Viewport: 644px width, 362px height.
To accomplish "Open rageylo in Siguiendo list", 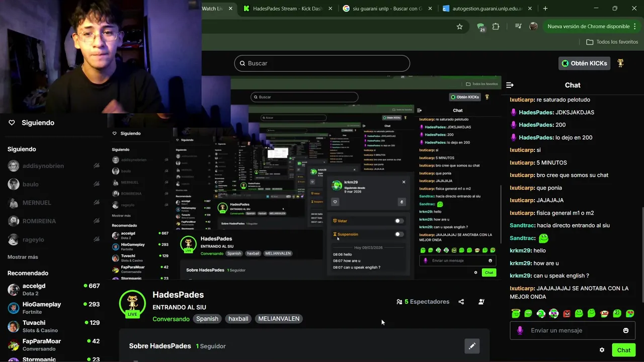I will click(x=53, y=240).
